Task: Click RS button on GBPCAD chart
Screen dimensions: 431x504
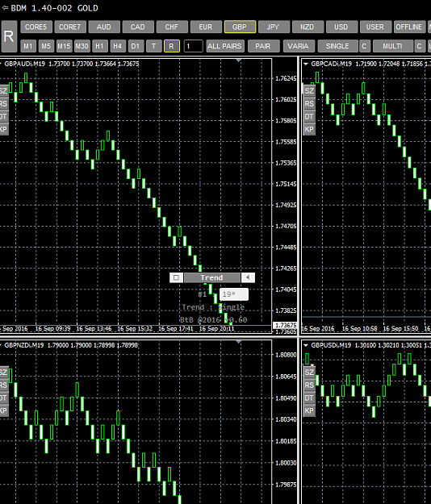Action: 309,104
